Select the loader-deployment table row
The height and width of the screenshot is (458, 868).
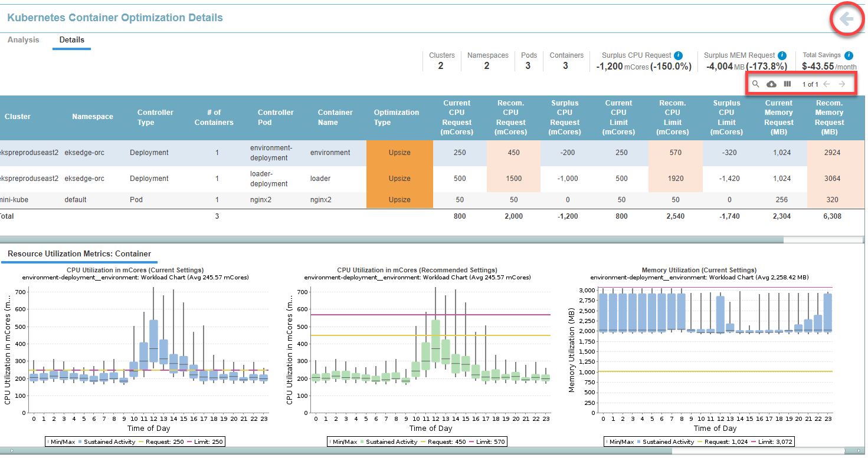pyautogui.click(x=268, y=179)
